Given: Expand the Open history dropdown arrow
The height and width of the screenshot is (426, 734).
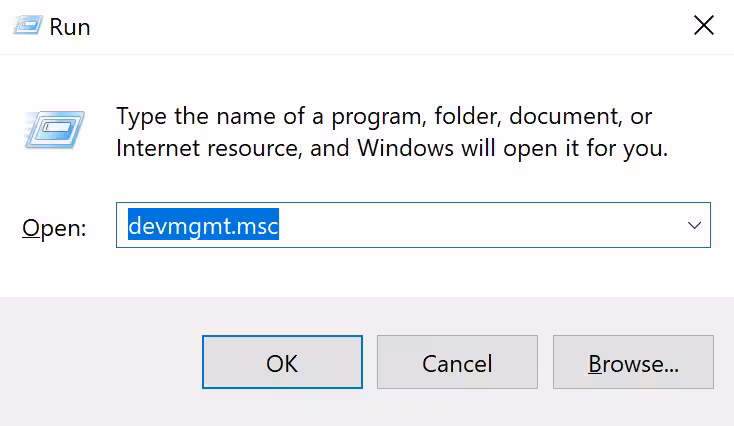Looking at the screenshot, I should 694,226.
